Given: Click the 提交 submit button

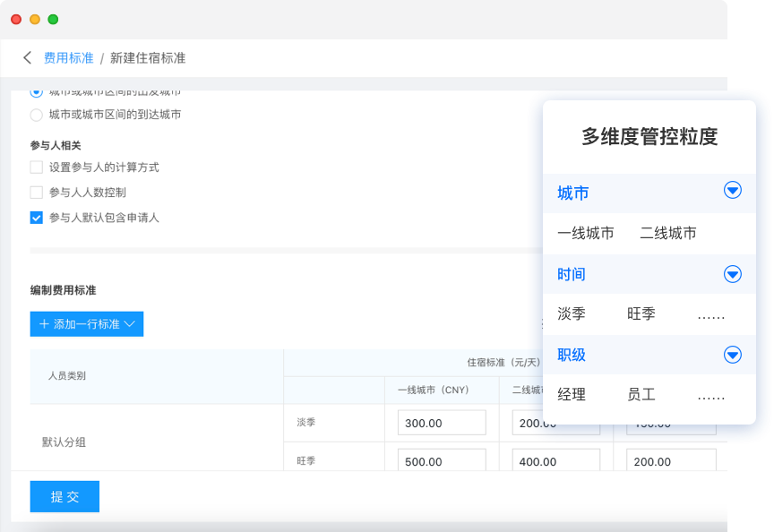Looking at the screenshot, I should coord(64,496).
